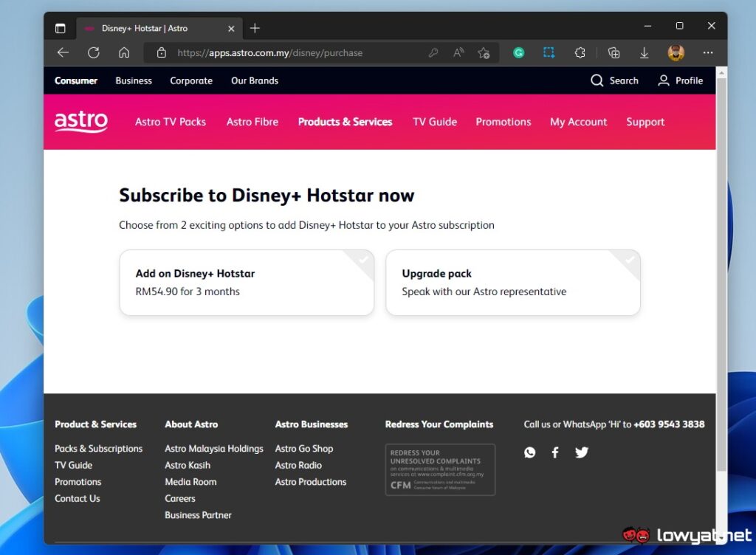Open Astro's Facebook page icon
Image resolution: width=756 pixels, height=555 pixels.
tap(555, 452)
